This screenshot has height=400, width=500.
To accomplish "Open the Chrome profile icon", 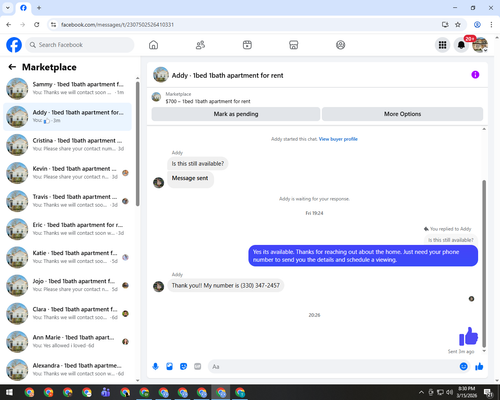I will click(x=477, y=24).
